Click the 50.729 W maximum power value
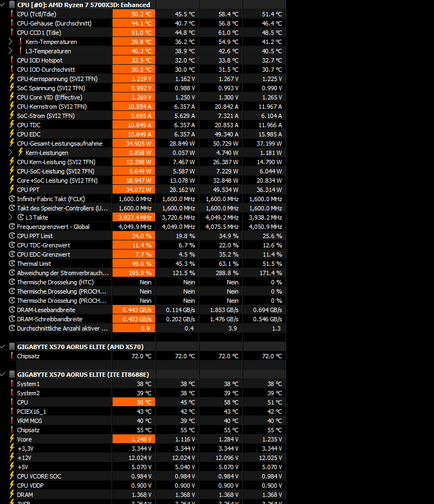 coord(227,144)
